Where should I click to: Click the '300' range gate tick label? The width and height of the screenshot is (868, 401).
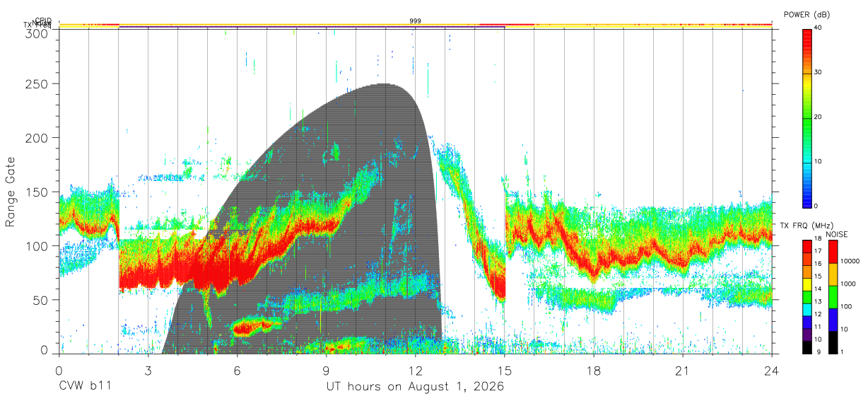37,33
